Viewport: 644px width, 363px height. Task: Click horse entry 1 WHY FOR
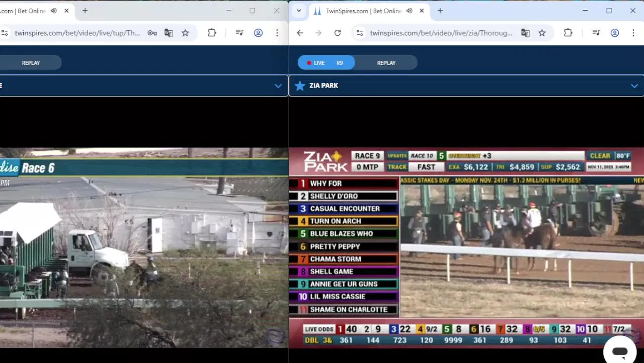pyautogui.click(x=344, y=184)
